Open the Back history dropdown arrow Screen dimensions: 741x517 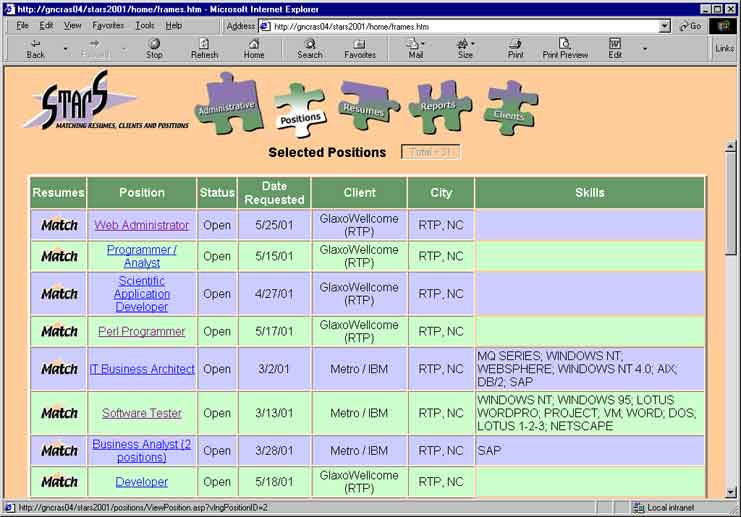tap(65, 49)
